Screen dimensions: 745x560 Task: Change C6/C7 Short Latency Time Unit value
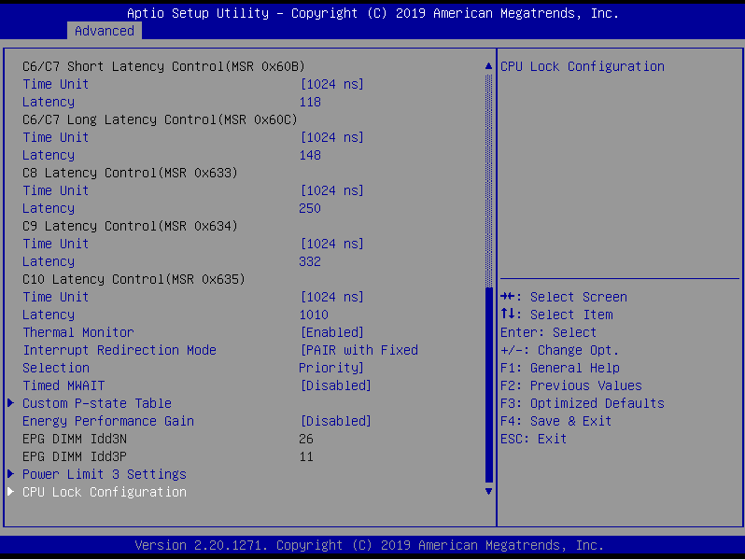(331, 84)
